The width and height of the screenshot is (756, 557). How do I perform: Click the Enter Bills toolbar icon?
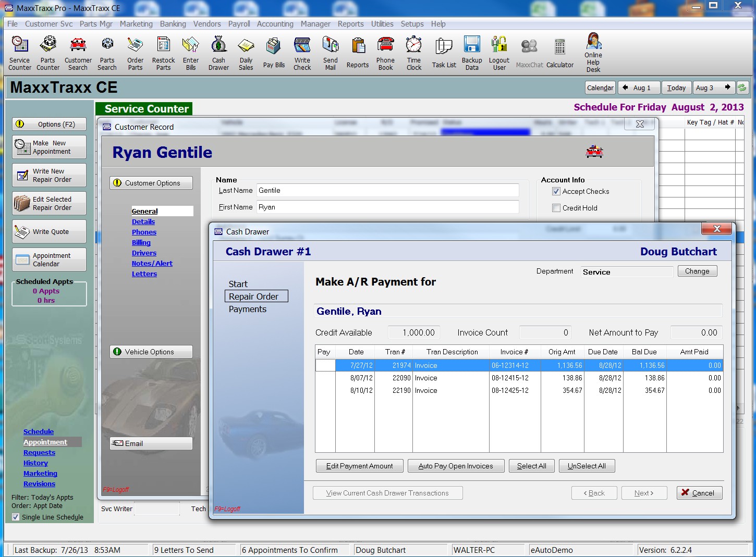tap(191, 53)
